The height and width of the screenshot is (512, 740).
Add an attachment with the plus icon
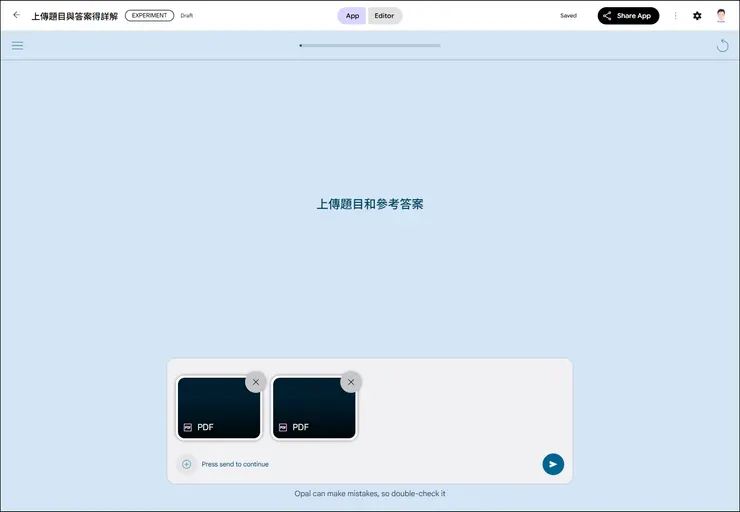point(186,464)
